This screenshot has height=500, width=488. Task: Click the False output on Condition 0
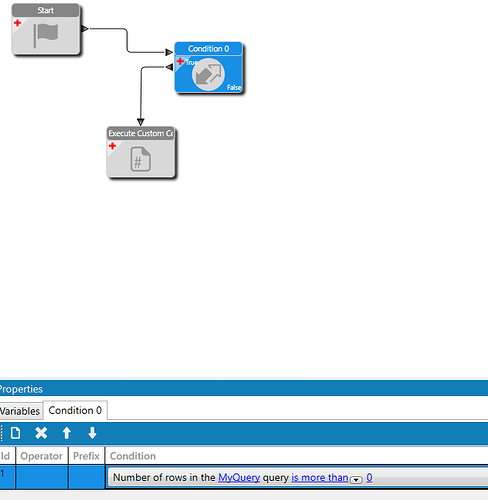(234, 87)
